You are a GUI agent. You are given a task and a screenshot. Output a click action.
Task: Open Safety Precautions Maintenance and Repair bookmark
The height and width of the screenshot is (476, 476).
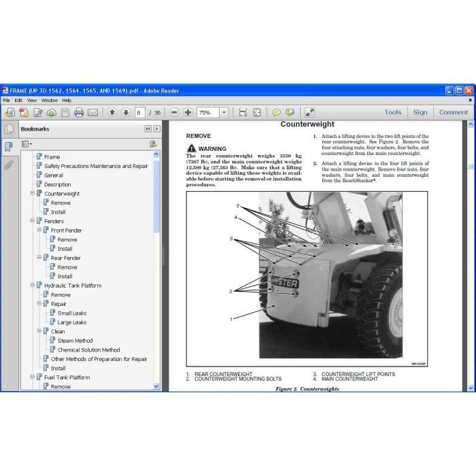[x=96, y=166]
